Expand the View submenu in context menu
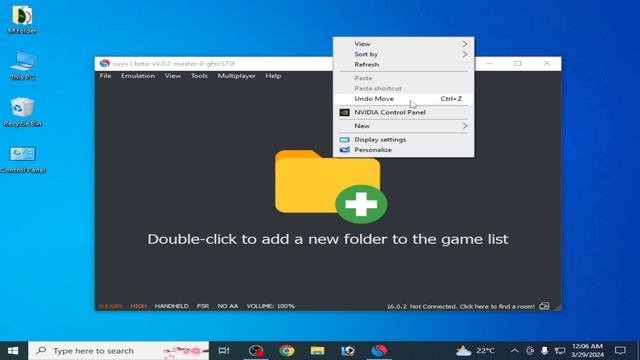 click(404, 44)
